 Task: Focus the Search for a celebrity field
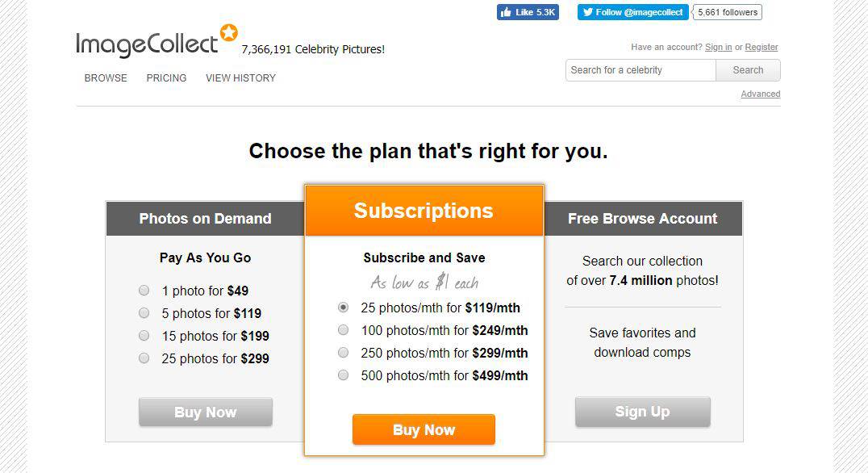pyautogui.click(x=641, y=70)
